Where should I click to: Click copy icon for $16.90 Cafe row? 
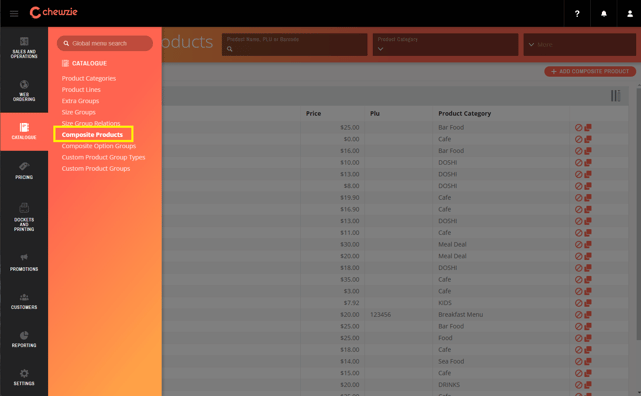[588, 209]
